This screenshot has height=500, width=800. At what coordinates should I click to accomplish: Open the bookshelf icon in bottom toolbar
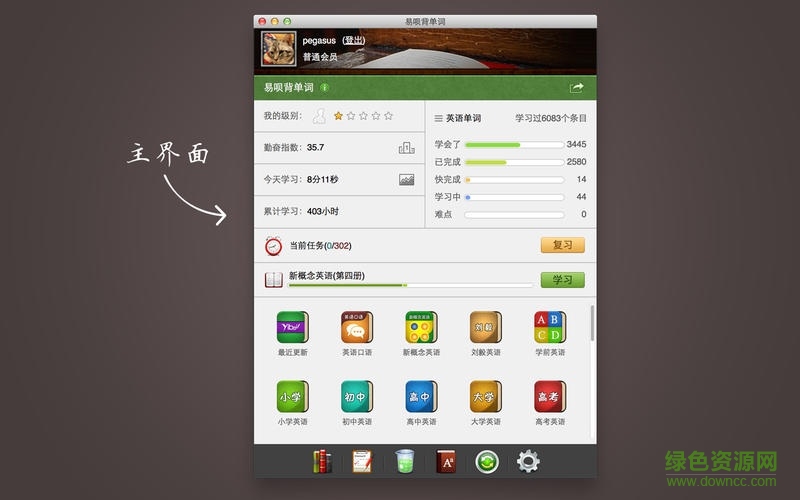tap(322, 461)
